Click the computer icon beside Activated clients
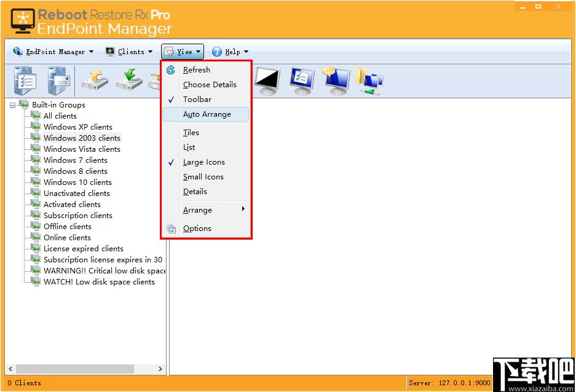 click(36, 204)
